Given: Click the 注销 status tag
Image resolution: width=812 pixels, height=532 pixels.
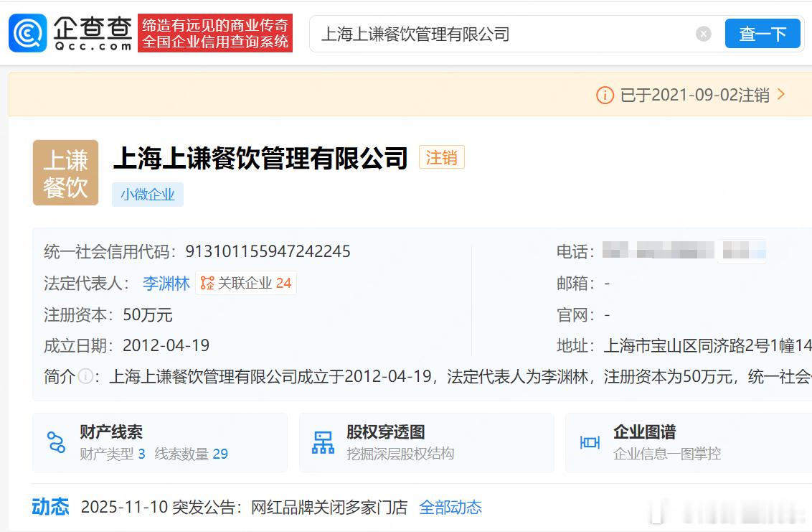Looking at the screenshot, I should pos(442,157).
